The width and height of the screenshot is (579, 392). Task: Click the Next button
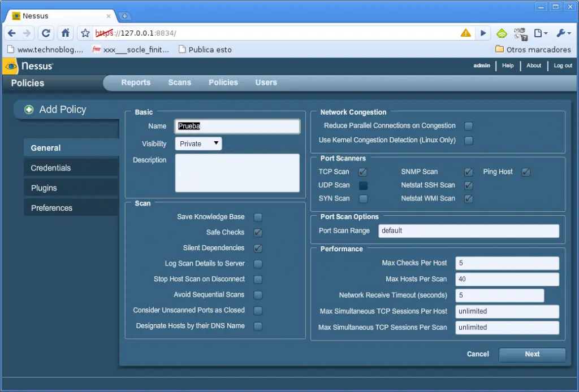tap(532, 354)
